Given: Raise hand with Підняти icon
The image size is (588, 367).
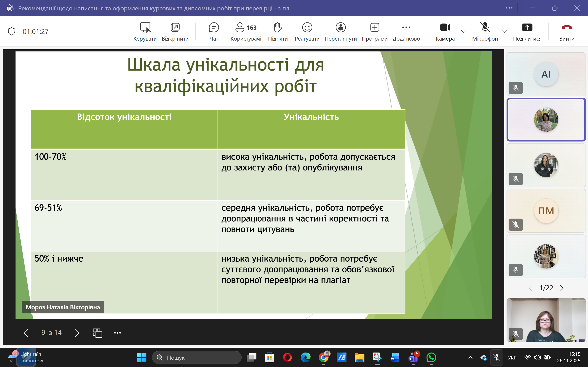Looking at the screenshot, I should click(x=278, y=28).
